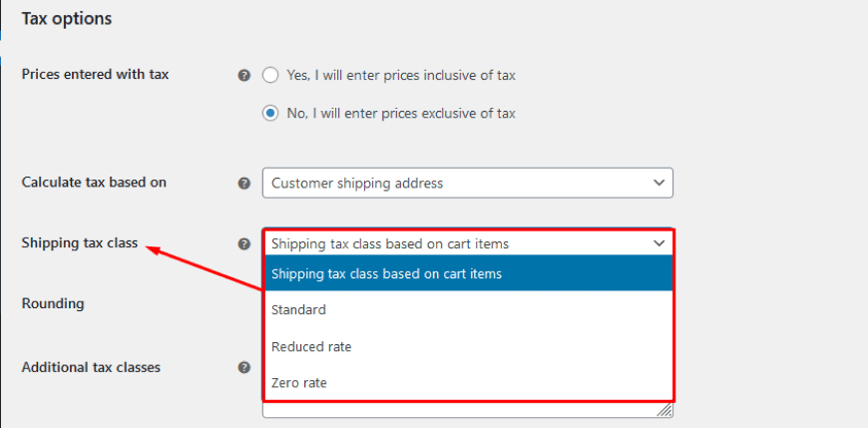Screen dimensions: 868x428
Task: Click the Rounding setting label
Action: [x=53, y=303]
